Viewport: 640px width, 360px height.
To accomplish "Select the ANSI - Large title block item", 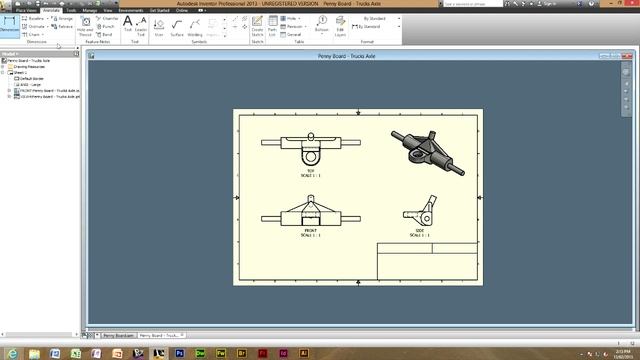I will pos(28,84).
